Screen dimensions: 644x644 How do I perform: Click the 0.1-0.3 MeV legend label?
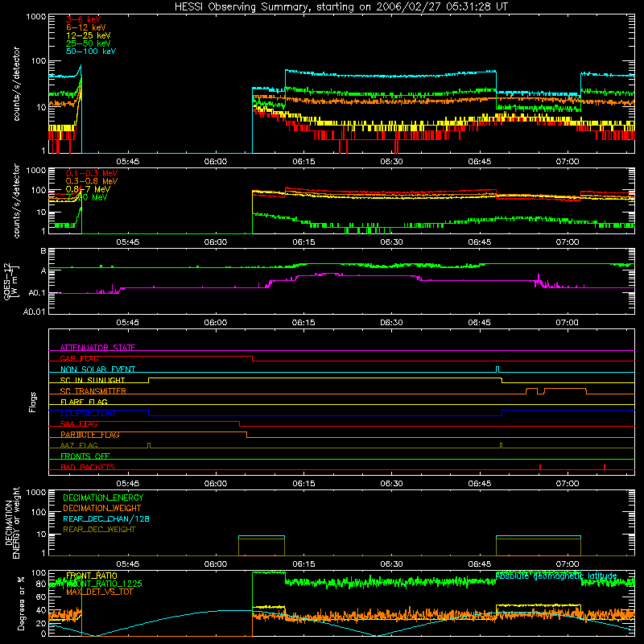(92, 173)
